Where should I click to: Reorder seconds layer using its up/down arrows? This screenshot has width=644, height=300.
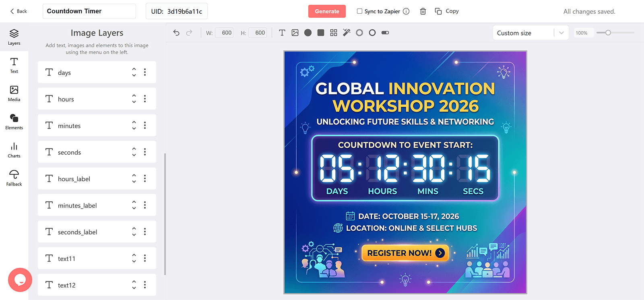(134, 152)
